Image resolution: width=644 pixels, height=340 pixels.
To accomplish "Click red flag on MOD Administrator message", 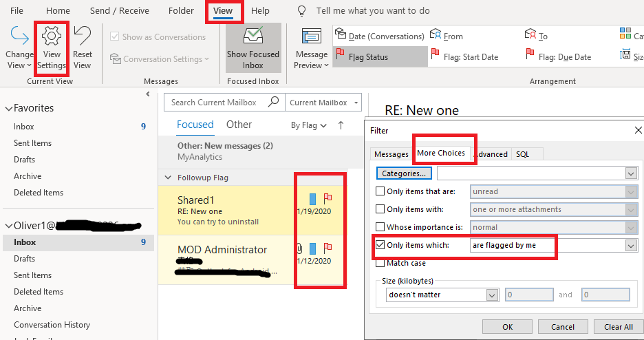I will [x=328, y=248].
